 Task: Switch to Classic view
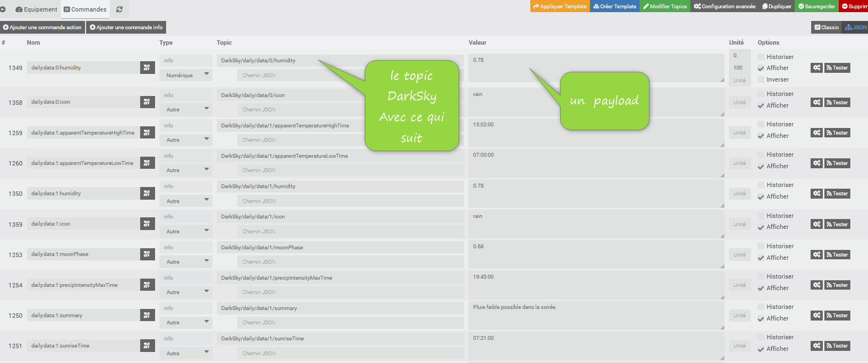[827, 27]
